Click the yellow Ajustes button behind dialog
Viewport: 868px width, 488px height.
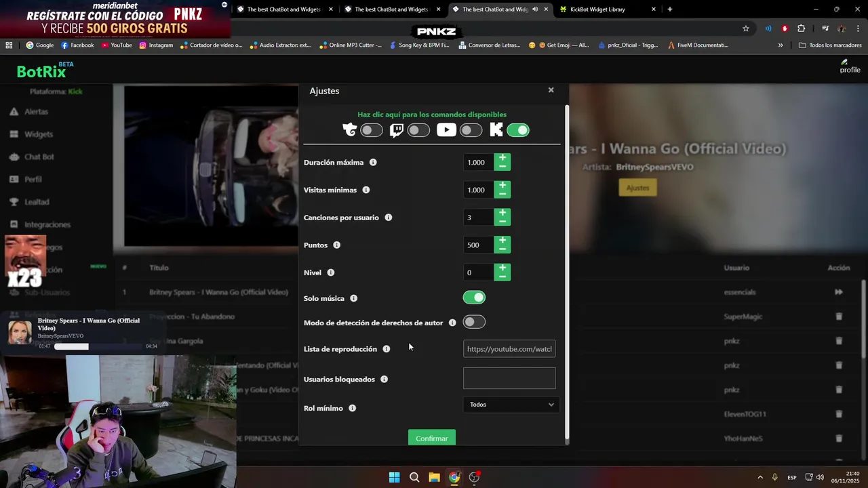tap(637, 188)
